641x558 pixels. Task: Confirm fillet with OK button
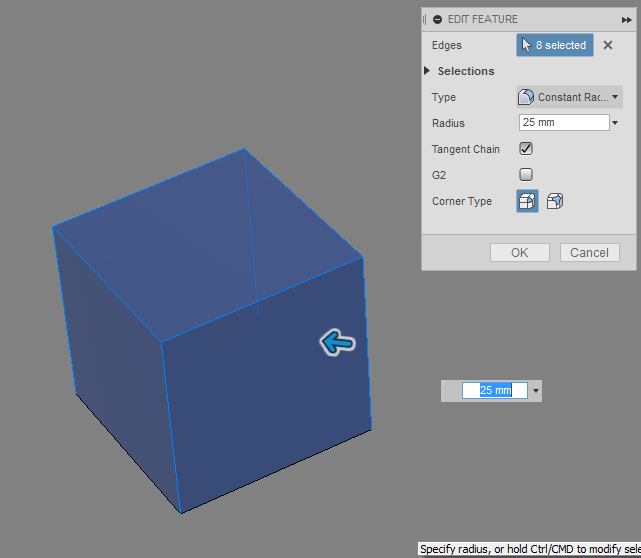coord(520,253)
